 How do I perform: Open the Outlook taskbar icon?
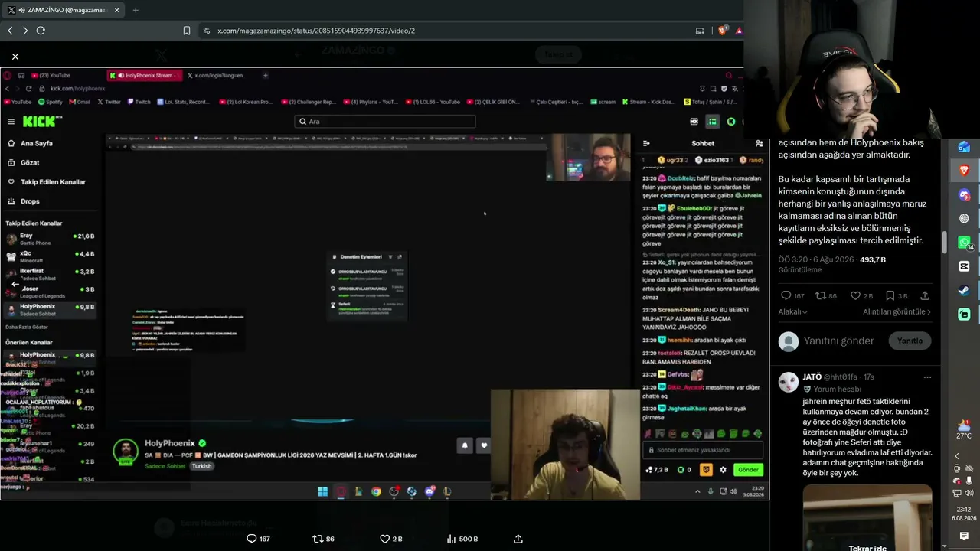pyautogui.click(x=964, y=147)
